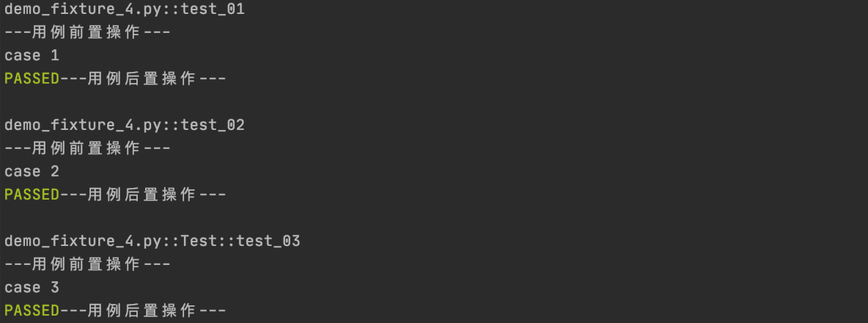Click the blank line after test_01 output

(434, 103)
